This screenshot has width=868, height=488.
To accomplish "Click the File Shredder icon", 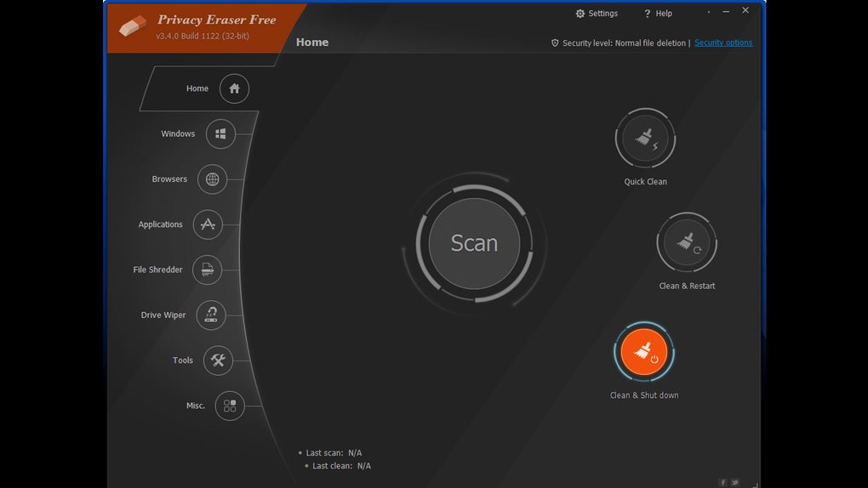I will [207, 270].
